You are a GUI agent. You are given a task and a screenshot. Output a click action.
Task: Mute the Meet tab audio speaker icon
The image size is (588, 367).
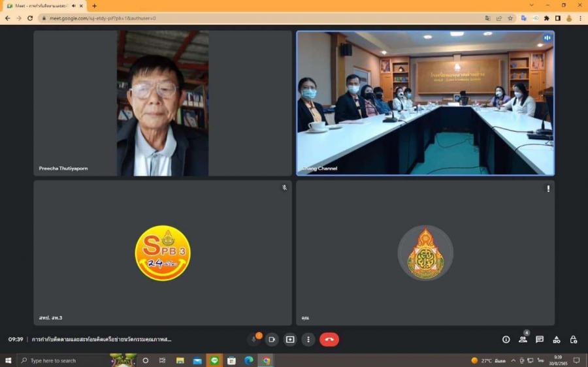tap(73, 6)
